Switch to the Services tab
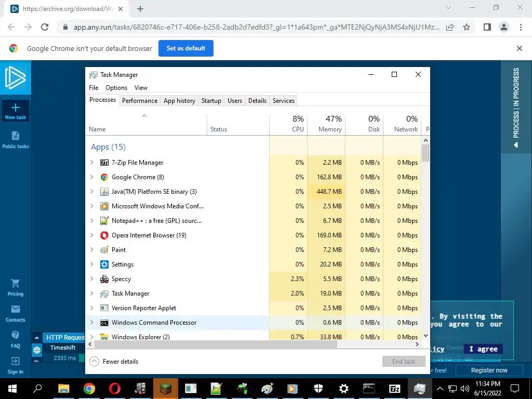 pyautogui.click(x=283, y=101)
